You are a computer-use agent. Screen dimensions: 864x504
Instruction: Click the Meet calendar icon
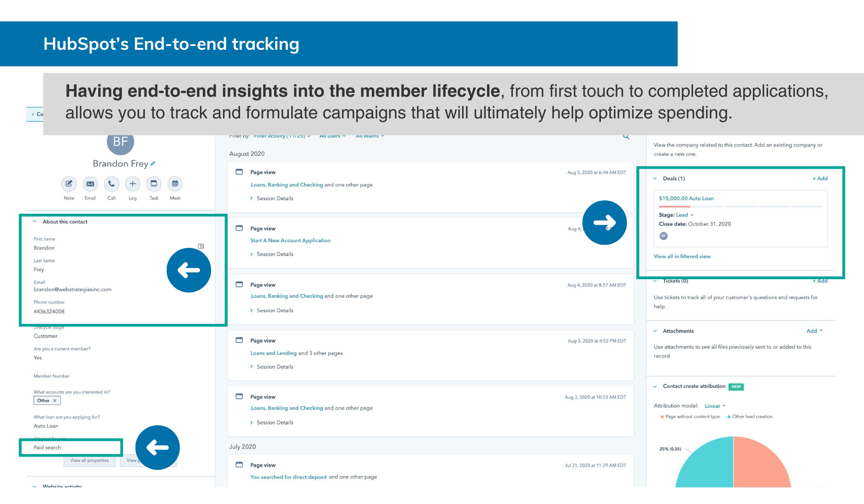(x=175, y=184)
